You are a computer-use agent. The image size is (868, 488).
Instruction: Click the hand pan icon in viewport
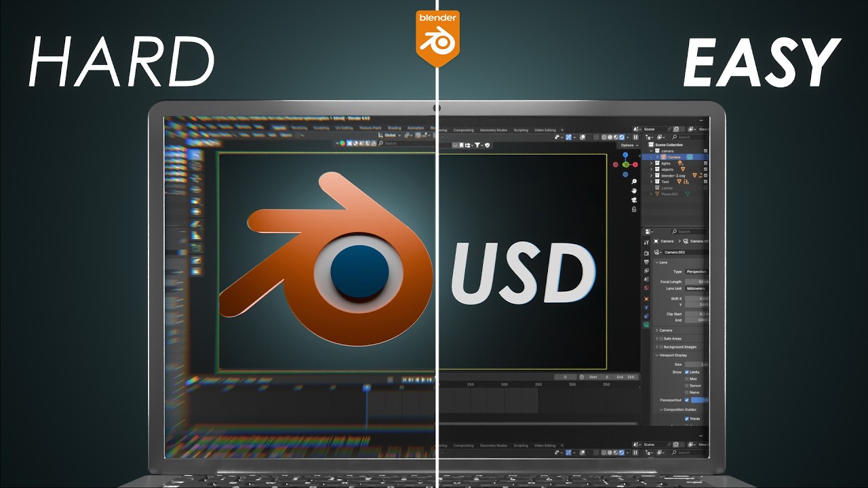[x=634, y=191]
